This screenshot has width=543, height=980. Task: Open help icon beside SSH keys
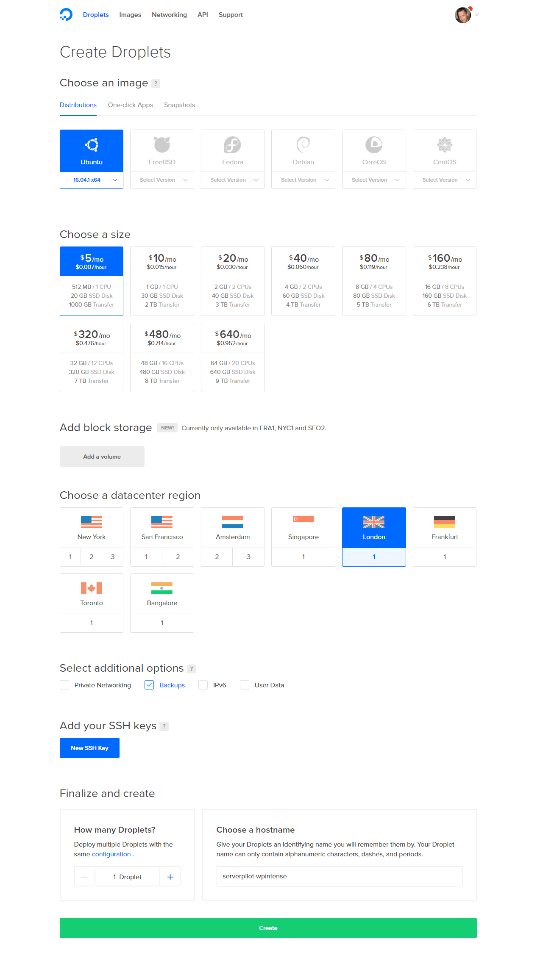coord(164,726)
